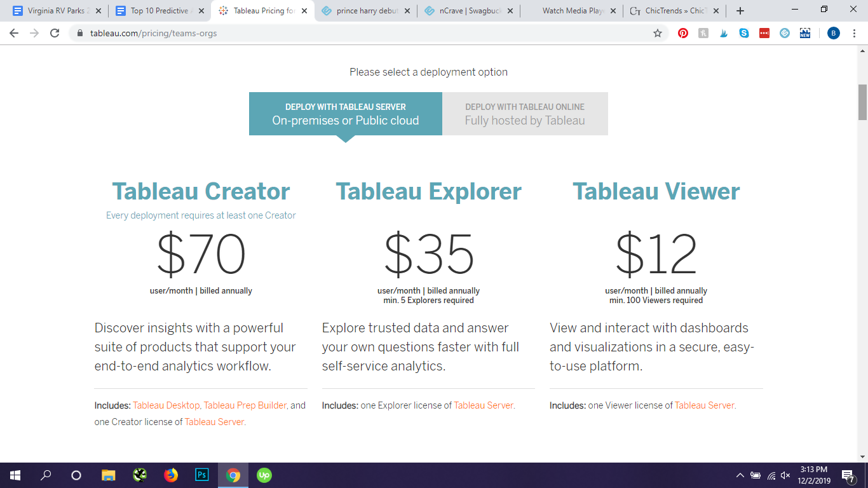
Task: Click 'Every deployment requires at least one Creator'
Action: 201,215
